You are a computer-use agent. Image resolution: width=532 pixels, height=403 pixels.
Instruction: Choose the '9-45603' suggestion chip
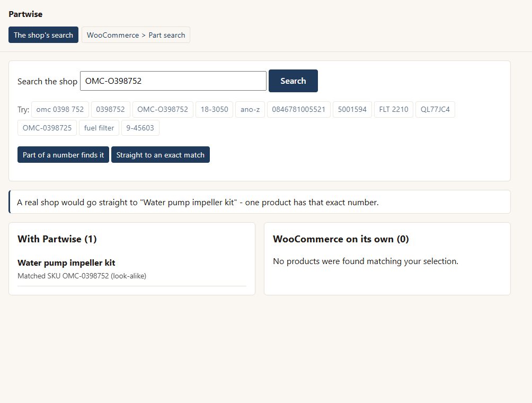click(x=140, y=128)
